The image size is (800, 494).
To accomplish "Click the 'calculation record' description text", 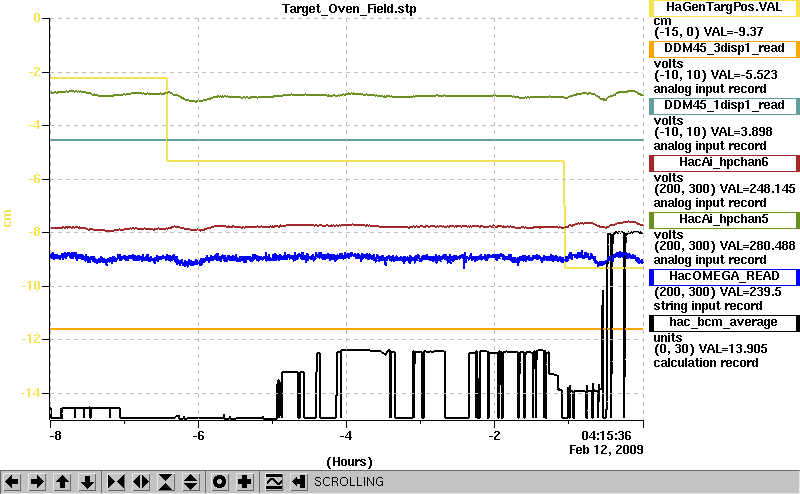I will click(x=706, y=363).
